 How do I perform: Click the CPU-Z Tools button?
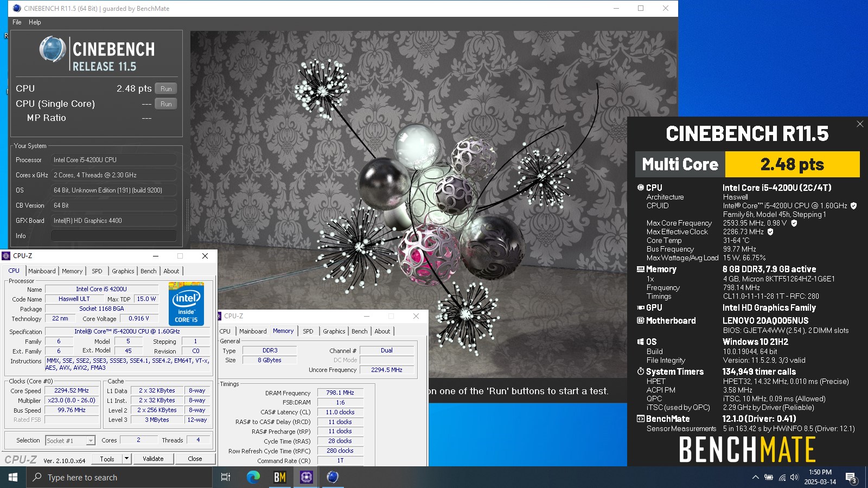[x=107, y=459]
